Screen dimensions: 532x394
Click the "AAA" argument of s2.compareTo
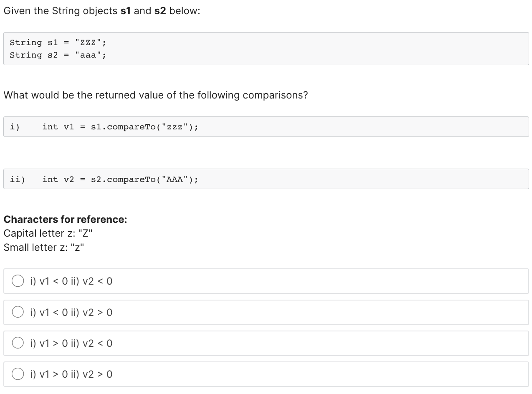pyautogui.click(x=175, y=179)
